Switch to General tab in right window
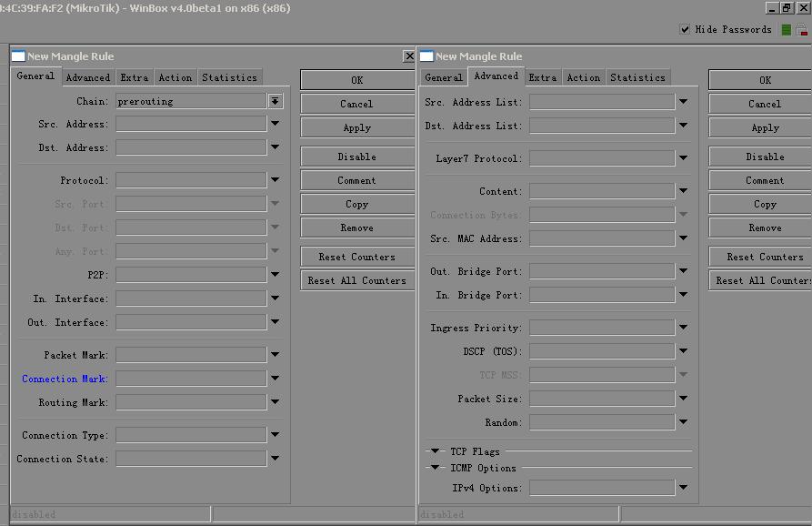This screenshot has width=812, height=526. 444,77
